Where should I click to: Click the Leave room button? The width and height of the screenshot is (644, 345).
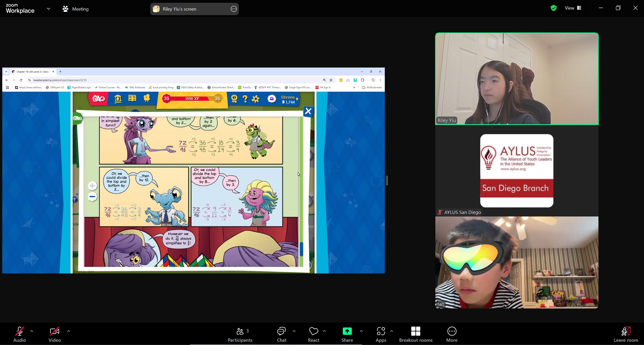point(626,334)
